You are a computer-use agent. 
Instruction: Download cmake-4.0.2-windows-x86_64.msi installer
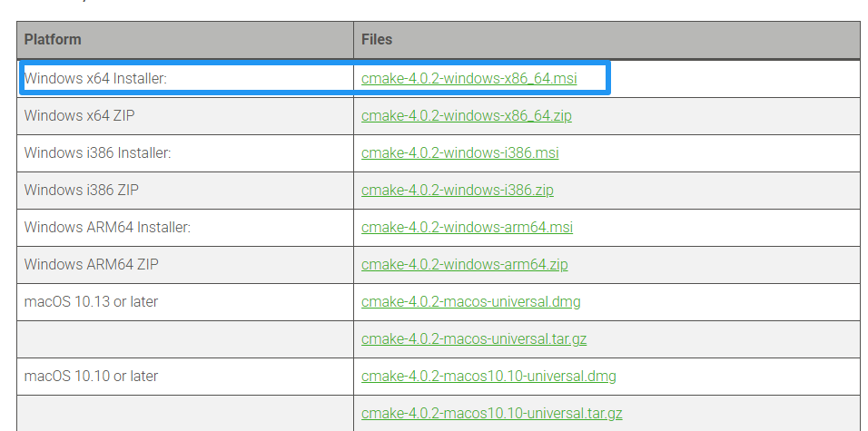click(469, 79)
